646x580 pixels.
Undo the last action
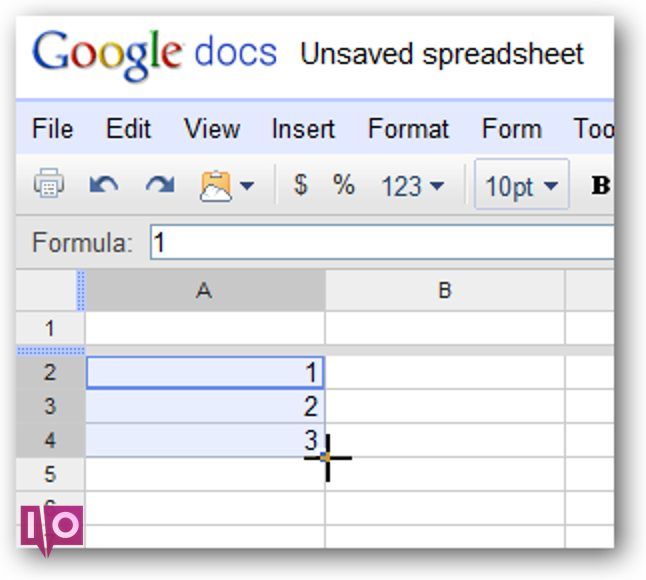click(x=104, y=186)
